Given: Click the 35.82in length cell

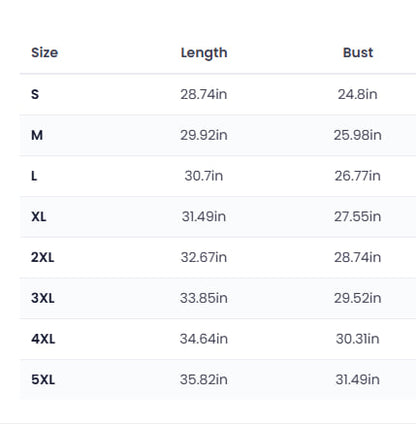Looking at the screenshot, I should click(x=204, y=380).
